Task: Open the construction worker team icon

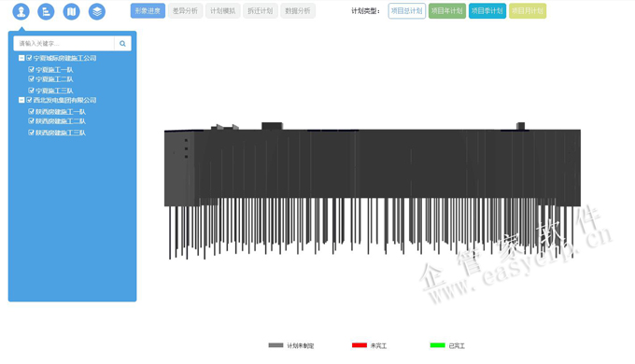Action: pyautogui.click(x=21, y=11)
